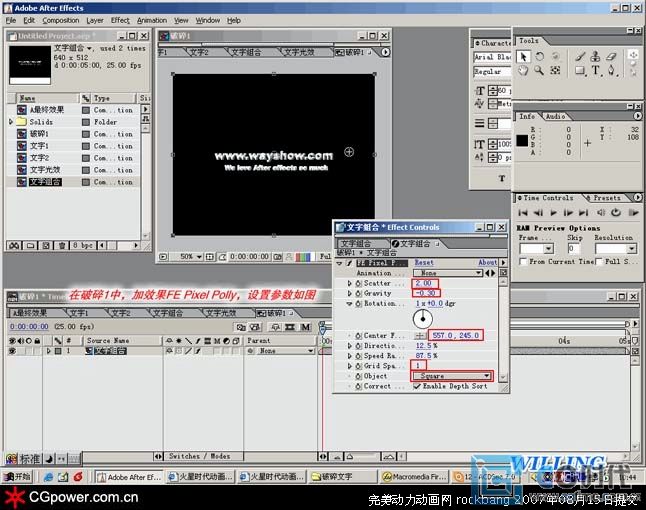Switch to 文字光效 tab in Comp window

pyautogui.click(x=299, y=52)
